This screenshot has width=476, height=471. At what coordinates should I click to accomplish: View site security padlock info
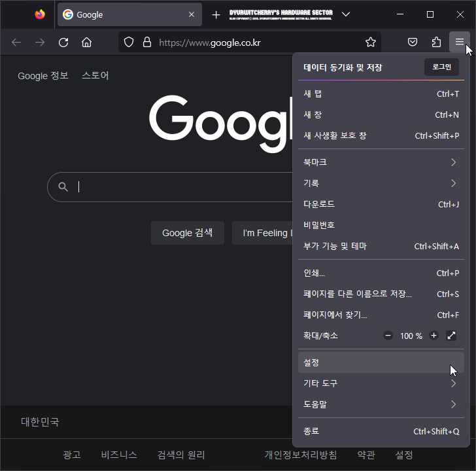[147, 43]
